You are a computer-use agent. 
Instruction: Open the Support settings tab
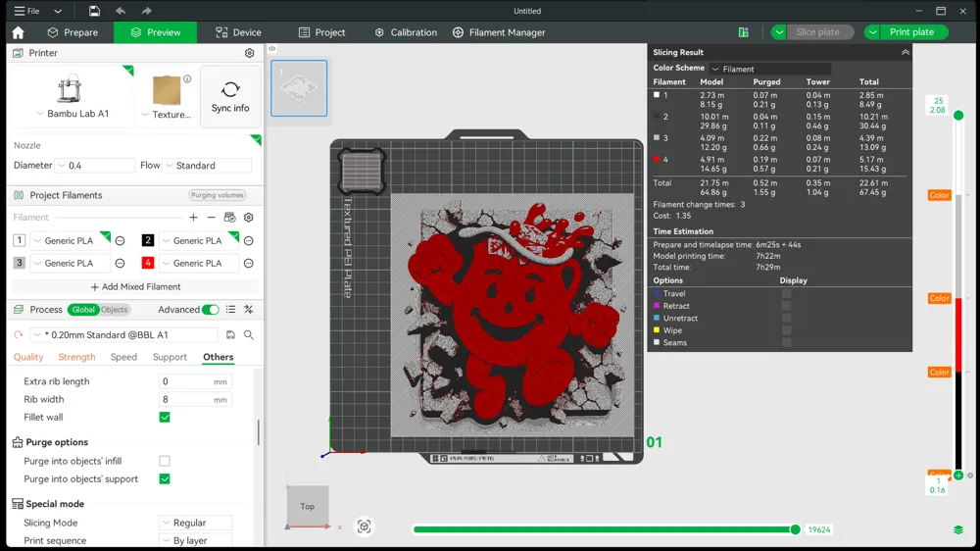tap(170, 357)
